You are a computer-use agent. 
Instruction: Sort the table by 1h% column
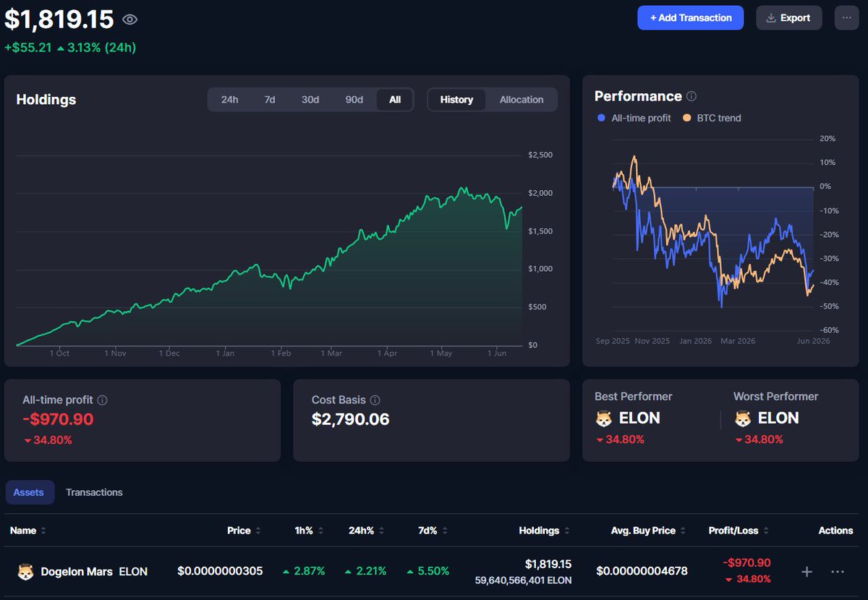(x=310, y=531)
